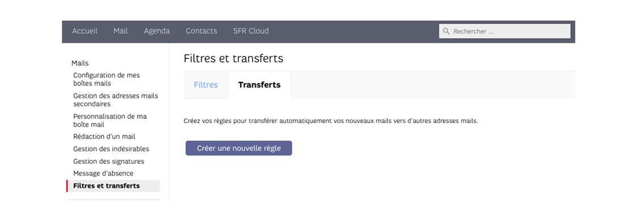This screenshot has width=644, height=223.
Task: Focus the Rechercher search field
Action: (505, 31)
